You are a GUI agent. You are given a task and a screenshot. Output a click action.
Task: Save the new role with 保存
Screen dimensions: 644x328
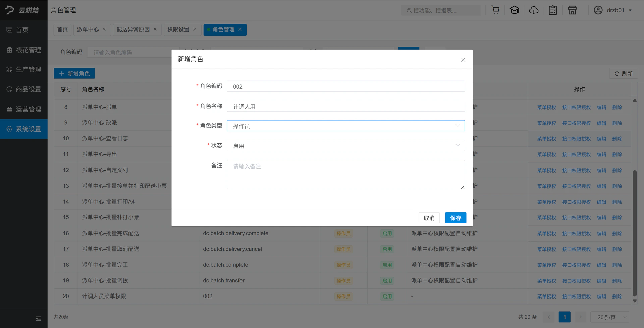(x=455, y=218)
